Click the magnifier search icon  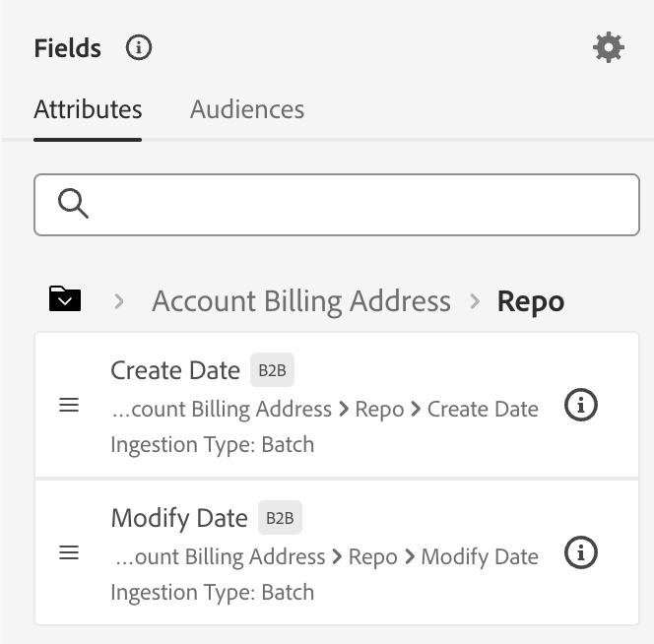coord(73,205)
